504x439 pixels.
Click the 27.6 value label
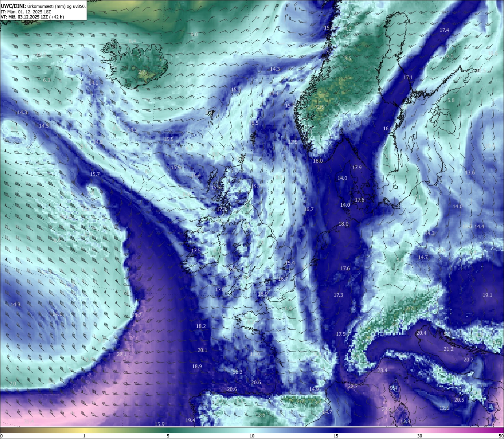387,409
